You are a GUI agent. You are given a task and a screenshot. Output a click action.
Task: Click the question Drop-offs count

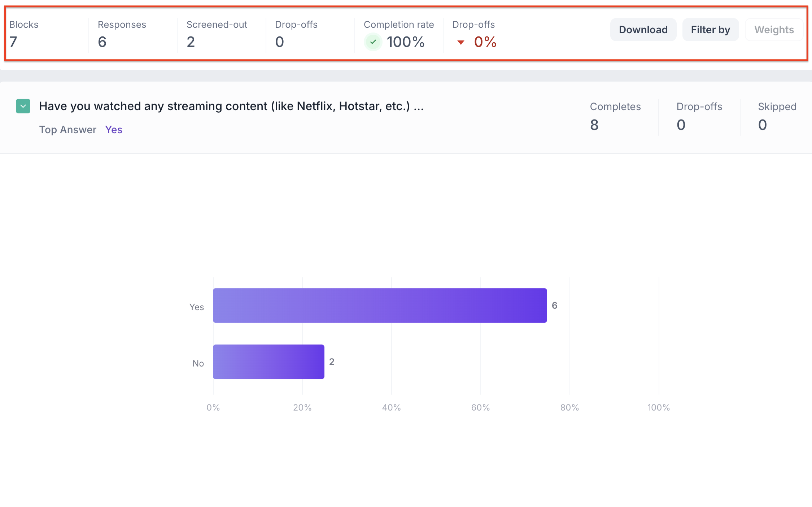(681, 125)
